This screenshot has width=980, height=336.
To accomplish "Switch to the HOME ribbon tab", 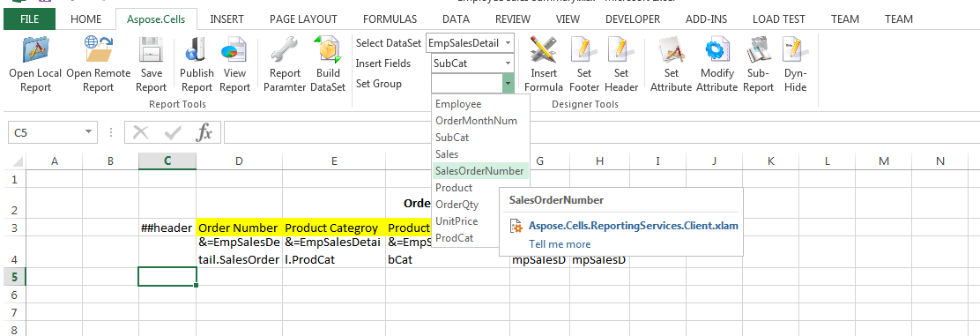I will 86,19.
